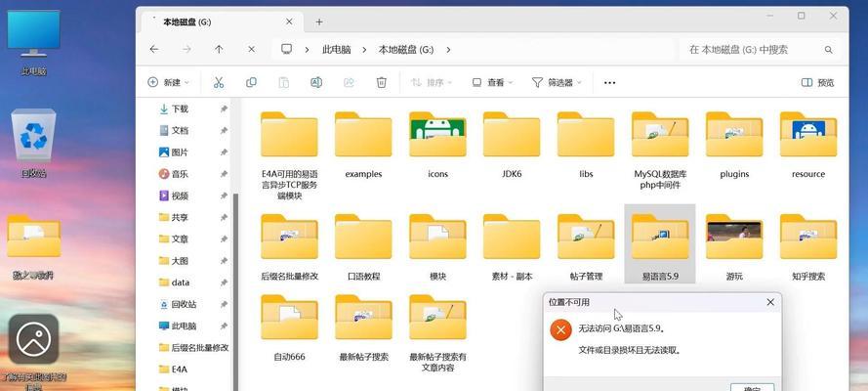Select the E4A可用的易语言异步TCP服务端模块 folder
The height and width of the screenshot is (391, 868).
pos(290,156)
